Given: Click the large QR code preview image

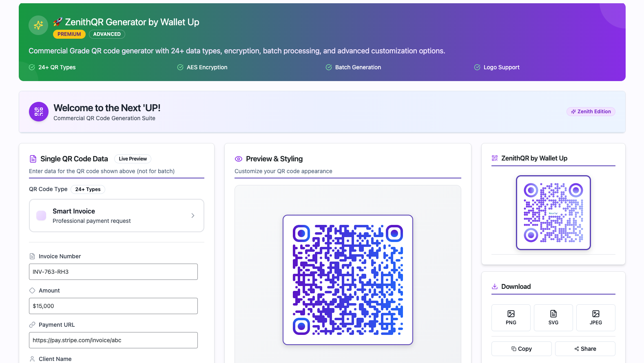Looking at the screenshot, I should click(x=348, y=280).
